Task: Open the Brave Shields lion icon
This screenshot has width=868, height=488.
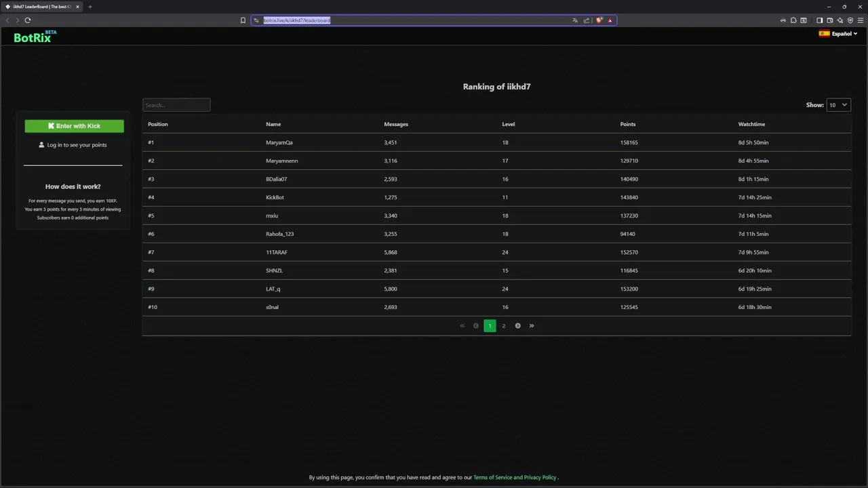Action: click(599, 20)
